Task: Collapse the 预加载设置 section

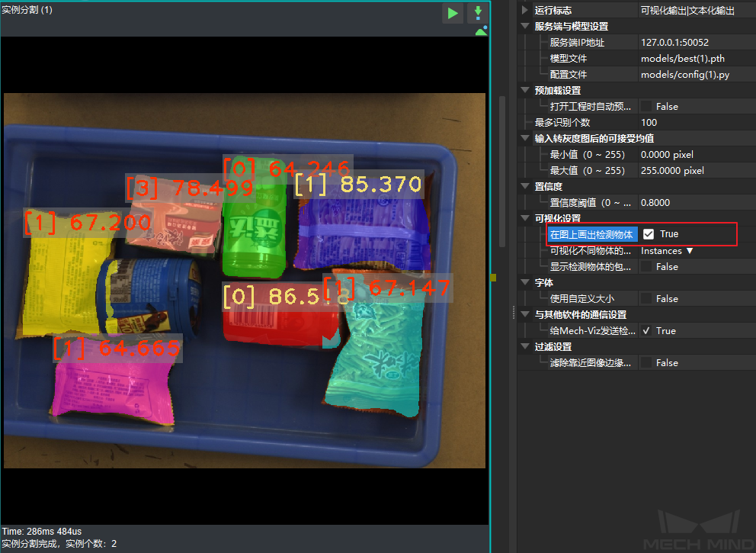Action: [525, 90]
